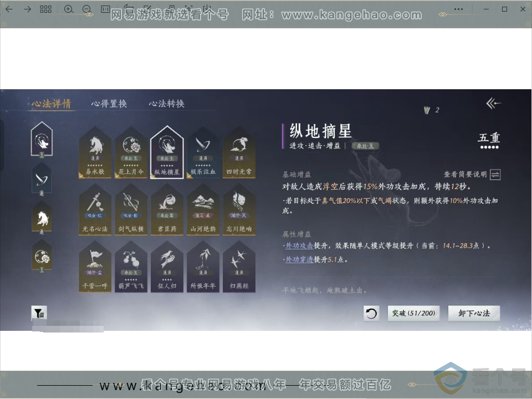Zoom out with the magnifier minus icon
Viewport: 532px width, 399px height.
[87, 9]
